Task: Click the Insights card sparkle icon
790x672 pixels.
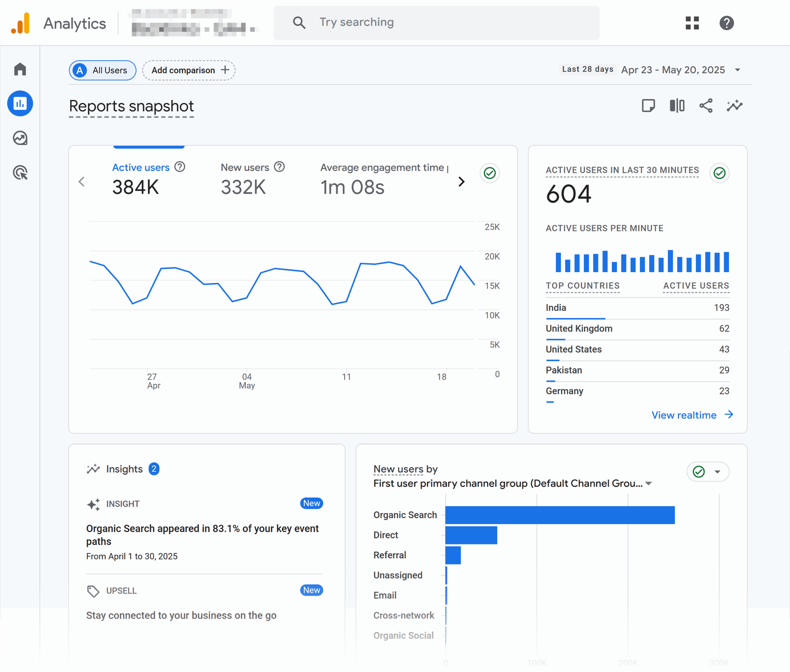Action: [93, 469]
